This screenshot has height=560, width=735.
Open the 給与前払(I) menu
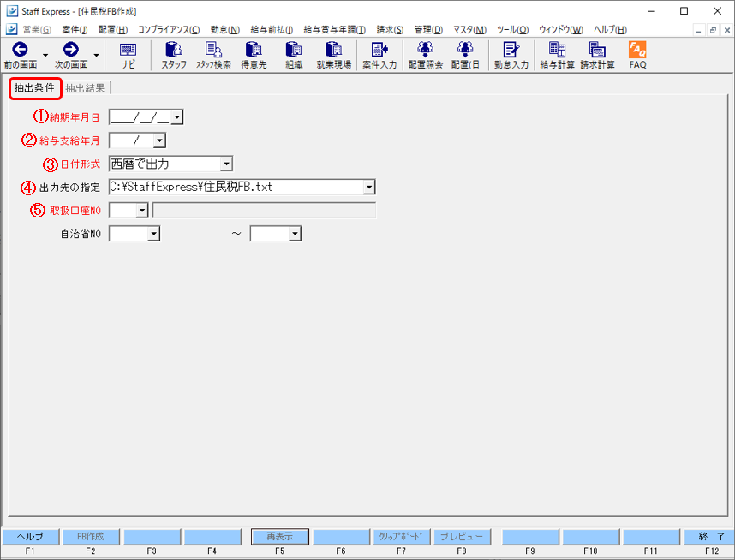click(x=272, y=30)
